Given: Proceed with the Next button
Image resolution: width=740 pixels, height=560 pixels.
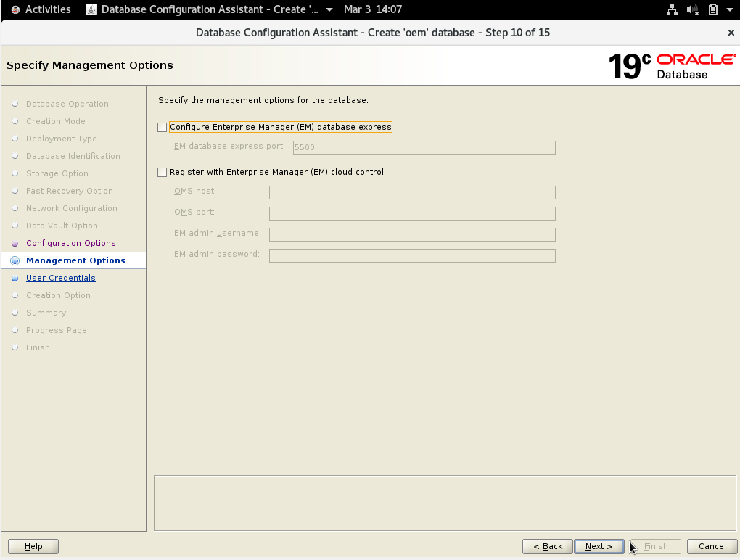Looking at the screenshot, I should pos(599,546).
